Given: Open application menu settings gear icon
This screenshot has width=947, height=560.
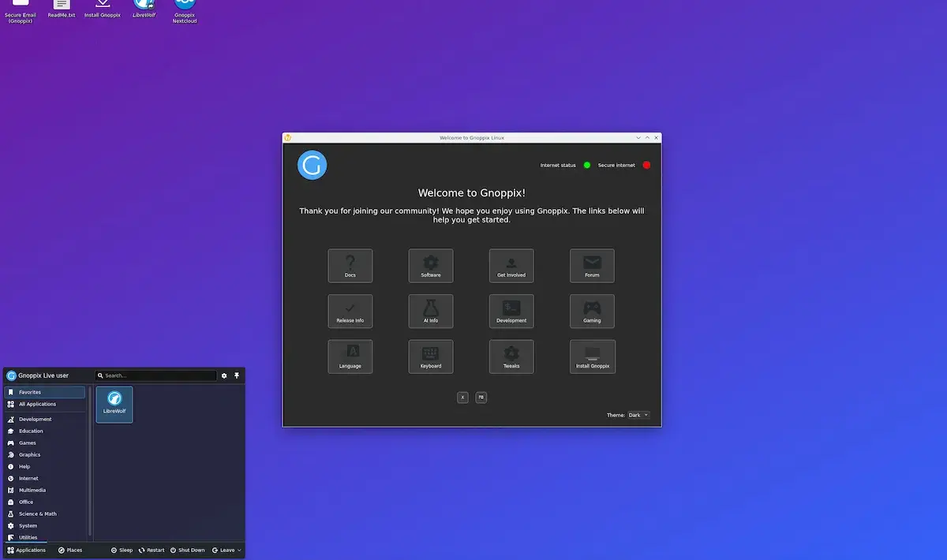Looking at the screenshot, I should click(224, 375).
